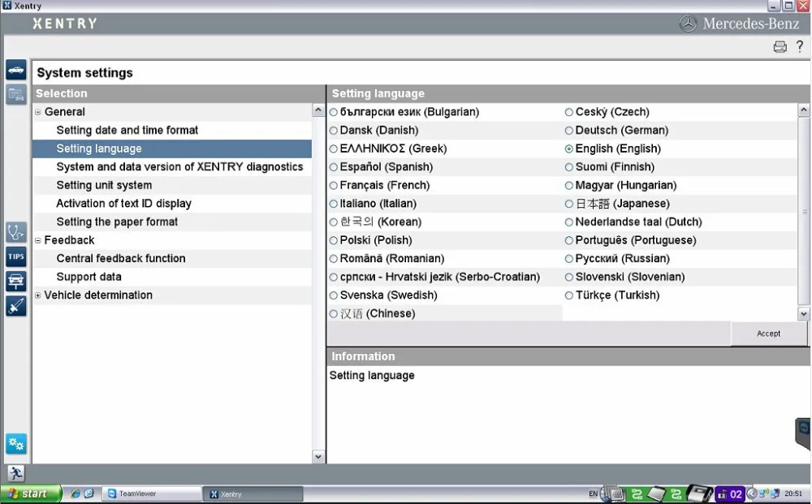Image resolution: width=812 pixels, height=504 pixels.
Task: Open the TIPS sidebar icon
Action: pos(16,256)
